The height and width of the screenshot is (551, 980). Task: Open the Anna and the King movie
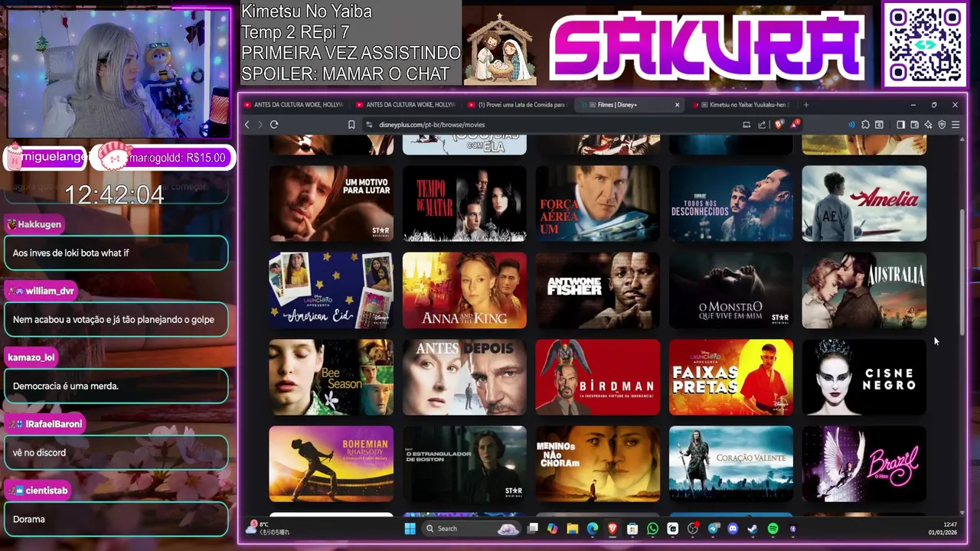point(465,290)
